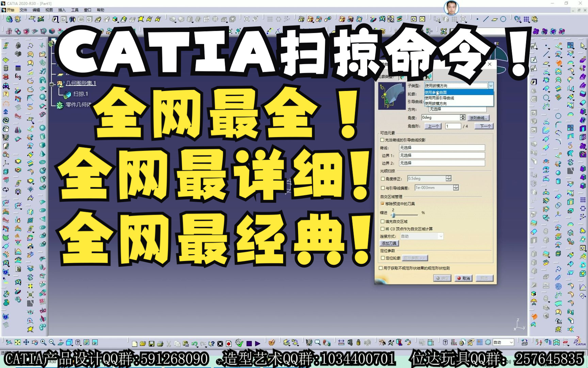Open the 编辑 menu
The height and width of the screenshot is (368, 588).
pyautogui.click(x=36, y=10)
